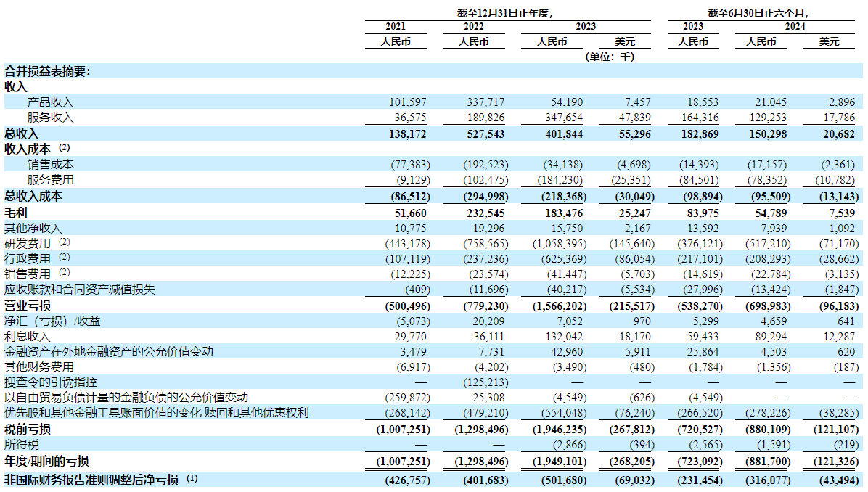Select the 2022 year column header
The width and height of the screenshot is (868, 492).
[473, 27]
